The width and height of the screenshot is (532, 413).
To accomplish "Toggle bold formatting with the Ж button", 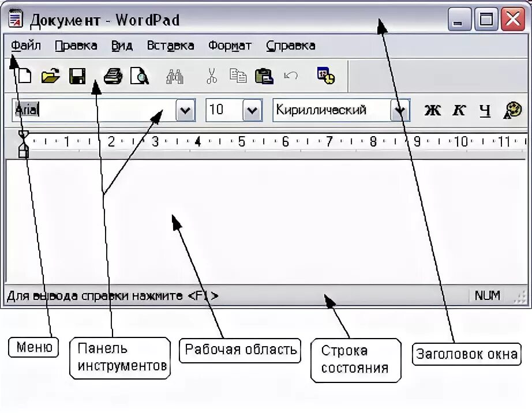I will pyautogui.click(x=433, y=110).
